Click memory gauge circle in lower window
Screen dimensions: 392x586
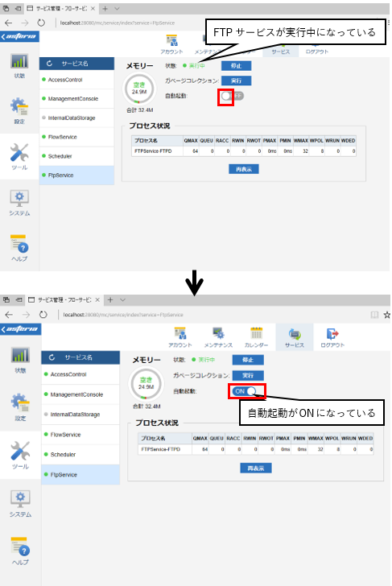[x=146, y=384]
